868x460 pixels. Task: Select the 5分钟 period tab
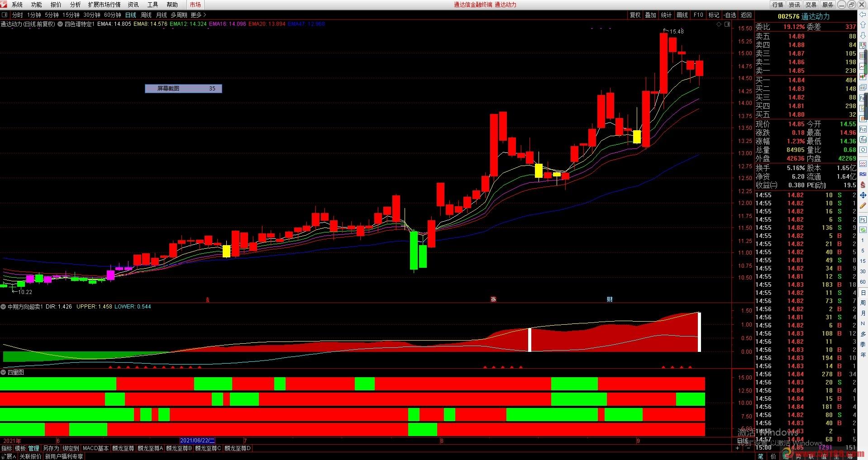(x=52, y=15)
